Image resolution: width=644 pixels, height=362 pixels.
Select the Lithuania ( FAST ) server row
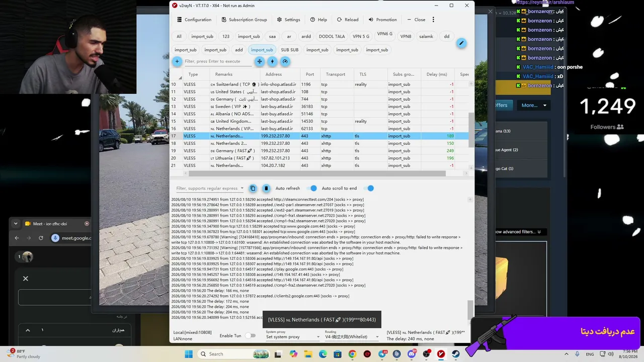pos(319,158)
